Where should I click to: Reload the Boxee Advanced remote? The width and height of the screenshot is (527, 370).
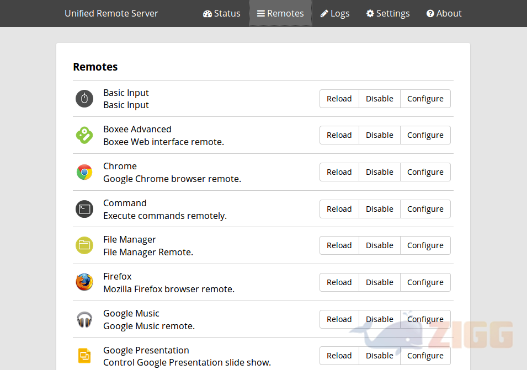[339, 135]
